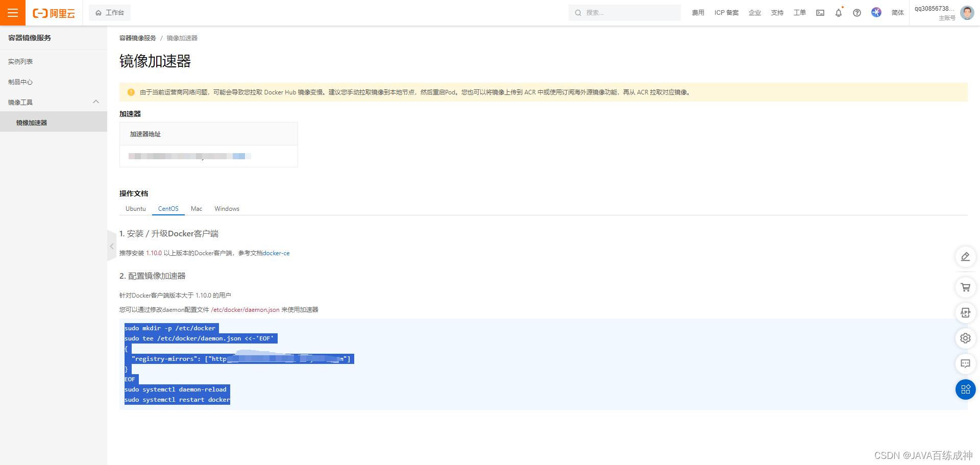
Task: Open the floating API document icon
Action: tap(965, 313)
